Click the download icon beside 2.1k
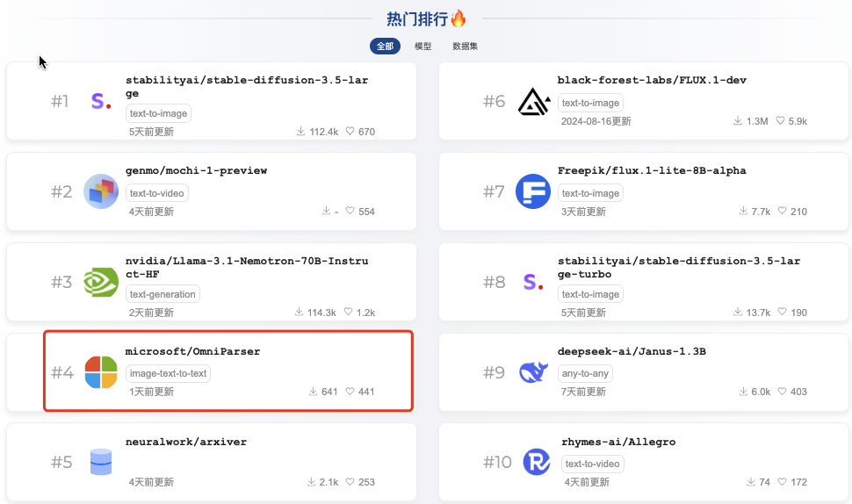Viewport: 852px width, 504px height. coord(311,481)
